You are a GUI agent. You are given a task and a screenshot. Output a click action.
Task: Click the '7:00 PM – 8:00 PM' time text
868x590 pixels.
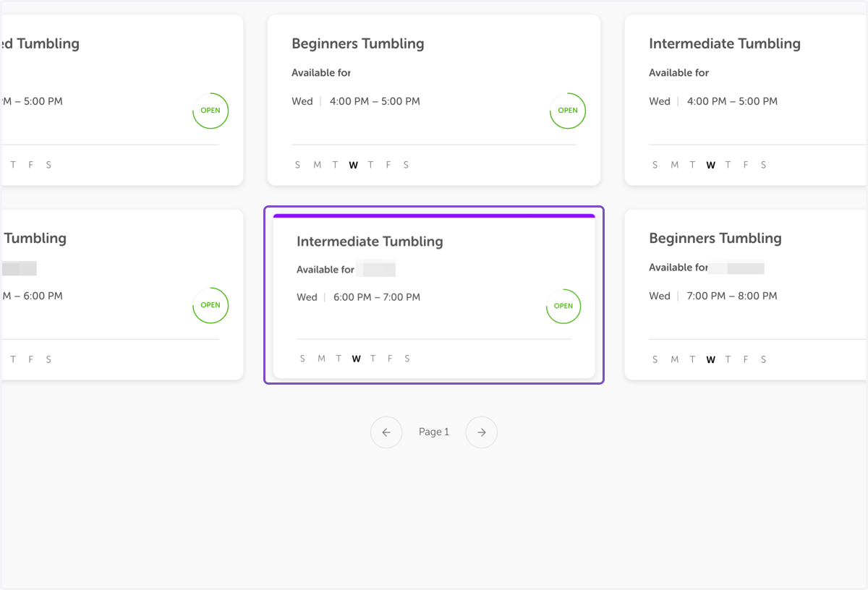coord(732,296)
